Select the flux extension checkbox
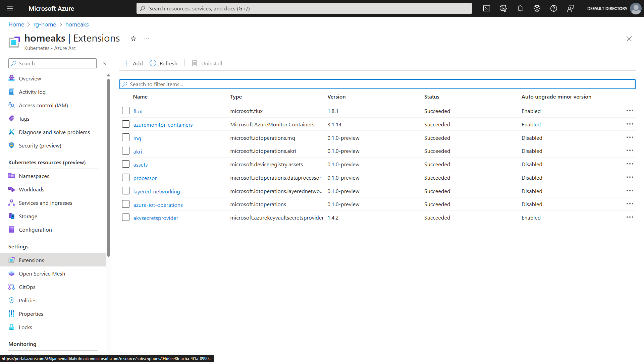The width and height of the screenshot is (644, 362). point(126,111)
